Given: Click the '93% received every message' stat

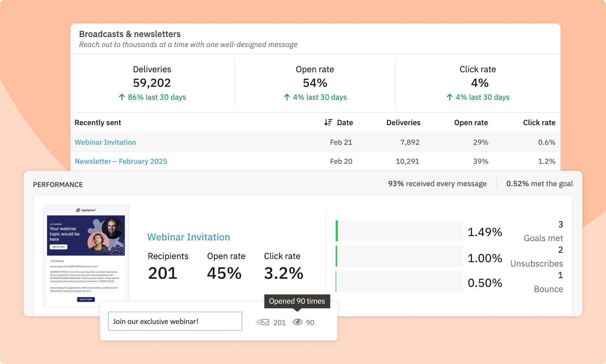Looking at the screenshot, I should click(x=437, y=183).
